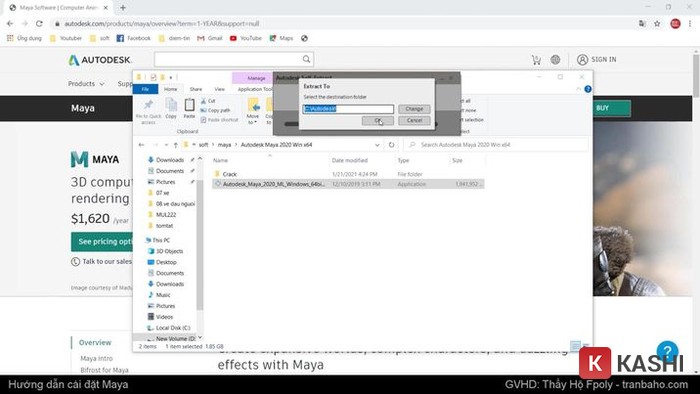Go back in File Explorer
This screenshot has width=700, height=394.
(x=142, y=145)
